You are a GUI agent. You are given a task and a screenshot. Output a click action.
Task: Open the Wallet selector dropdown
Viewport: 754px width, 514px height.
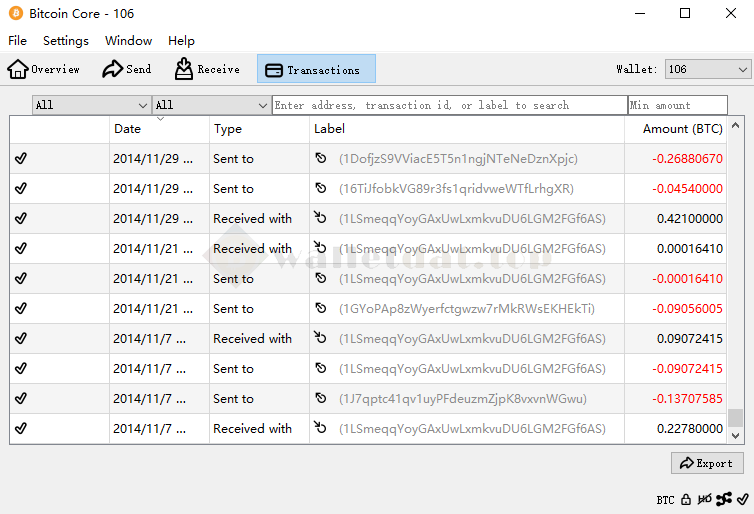pos(707,69)
